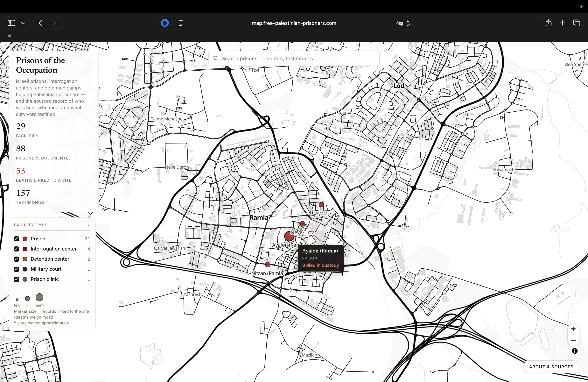Open the sidebar options chevron
The height and width of the screenshot is (382, 588).
pyautogui.click(x=23, y=23)
